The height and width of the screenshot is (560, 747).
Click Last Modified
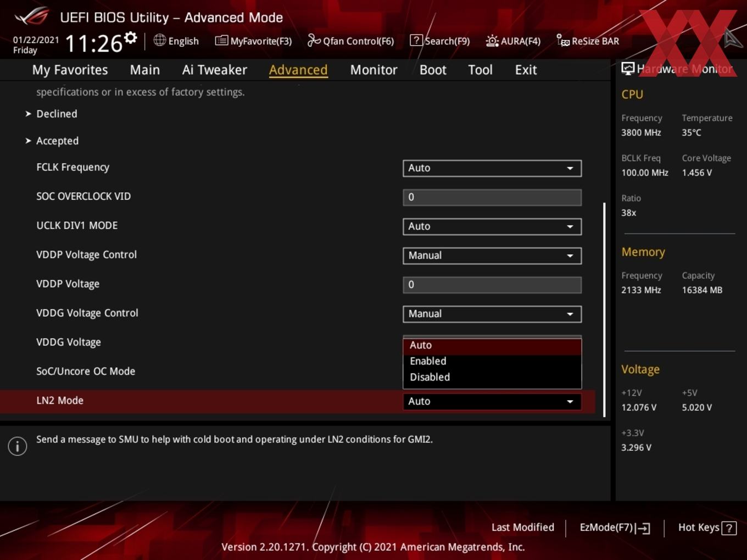pyautogui.click(x=522, y=527)
